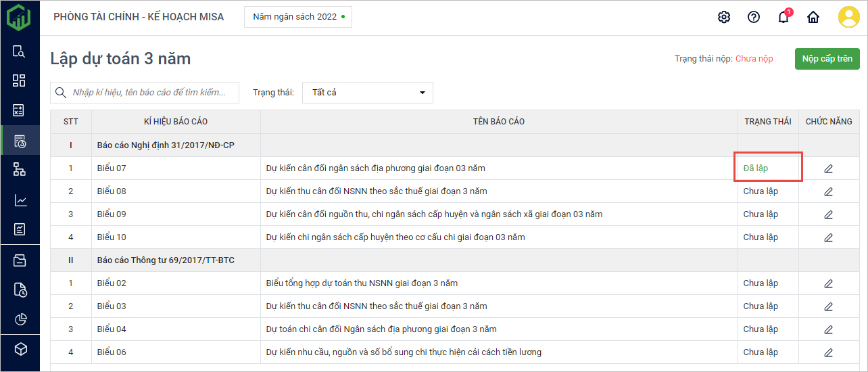The width and height of the screenshot is (868, 372).
Task: Edit Biểu 07 with pencil icon
Action: [x=828, y=168]
